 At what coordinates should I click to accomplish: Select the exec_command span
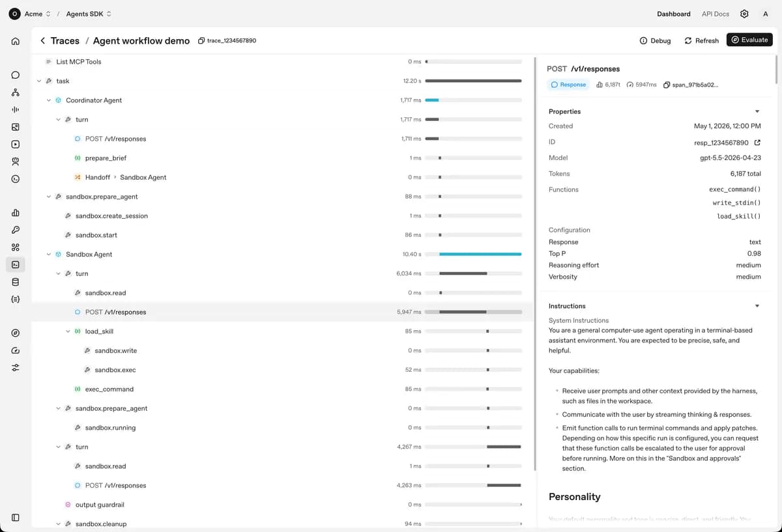coord(283,389)
